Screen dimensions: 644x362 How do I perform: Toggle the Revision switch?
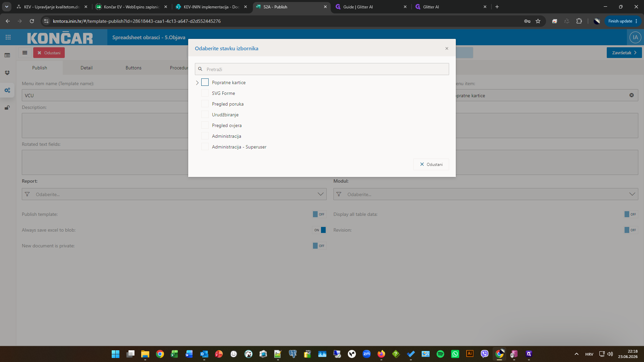click(x=631, y=230)
